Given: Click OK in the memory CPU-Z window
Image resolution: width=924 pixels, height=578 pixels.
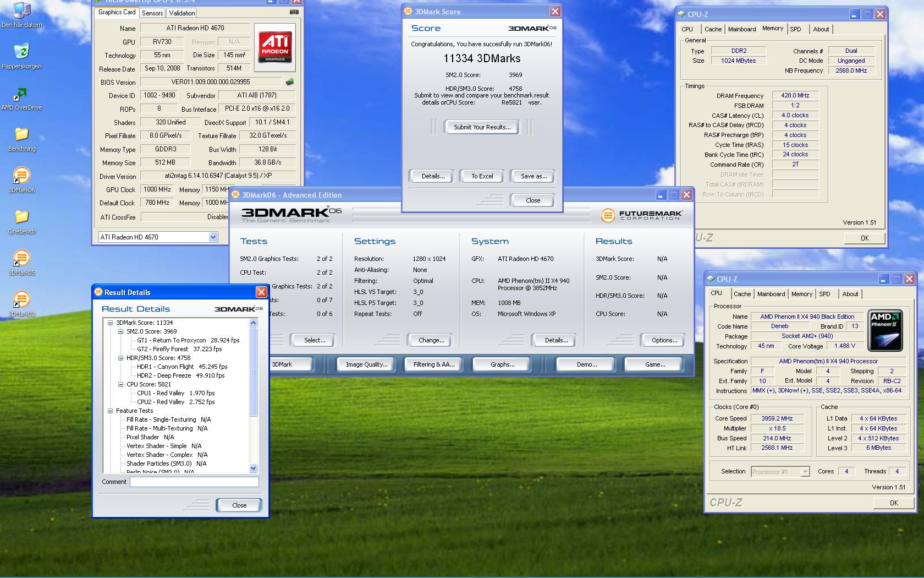Looking at the screenshot, I should point(865,238).
